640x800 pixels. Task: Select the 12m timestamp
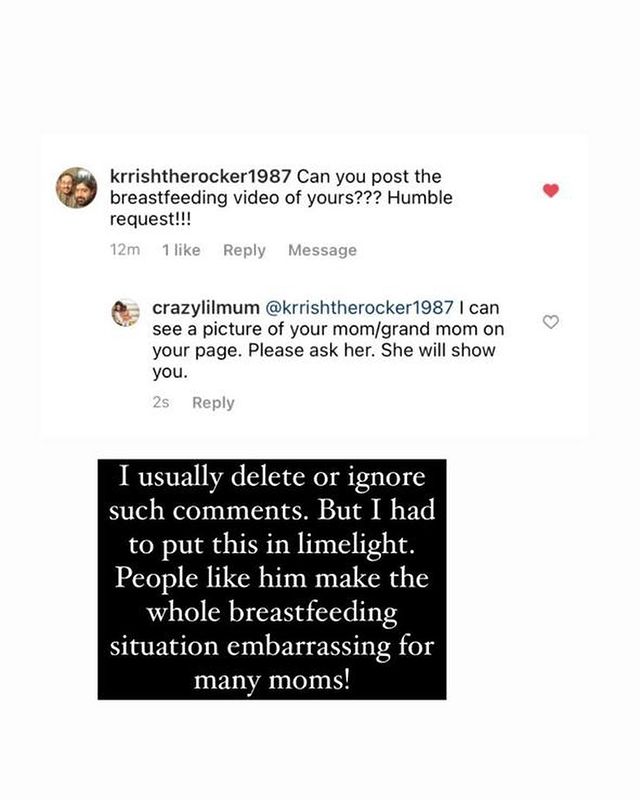click(x=125, y=250)
